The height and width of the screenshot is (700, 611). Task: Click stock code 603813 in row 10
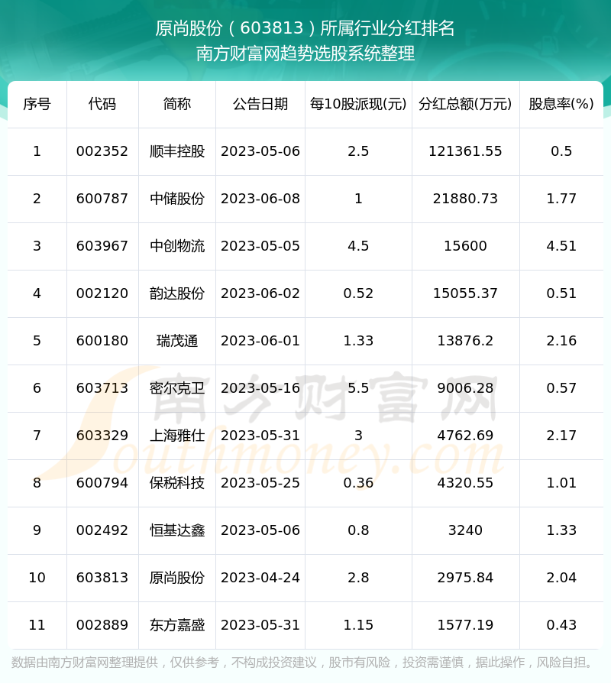click(102, 578)
